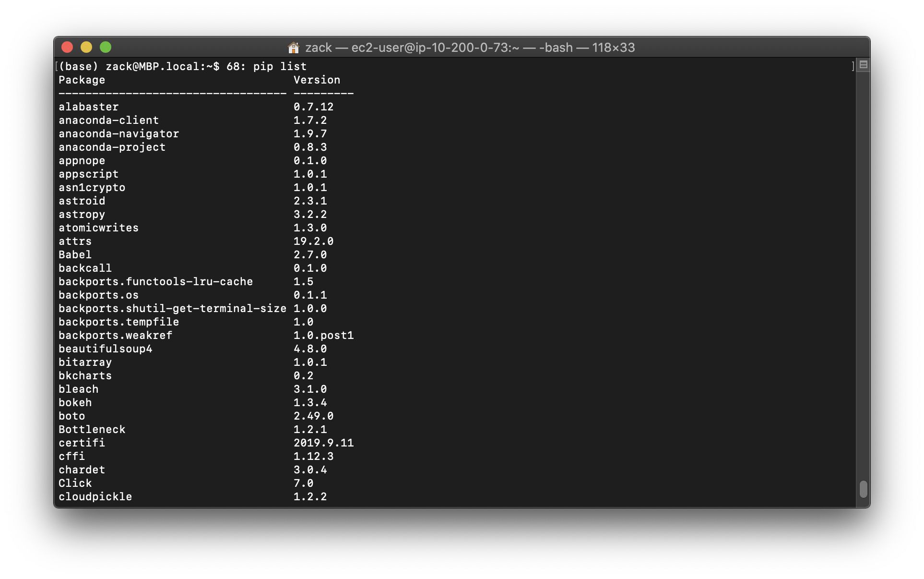Click the 'beautifulsoup4' package name
Viewport: 924px width, 579px height.
105,349
